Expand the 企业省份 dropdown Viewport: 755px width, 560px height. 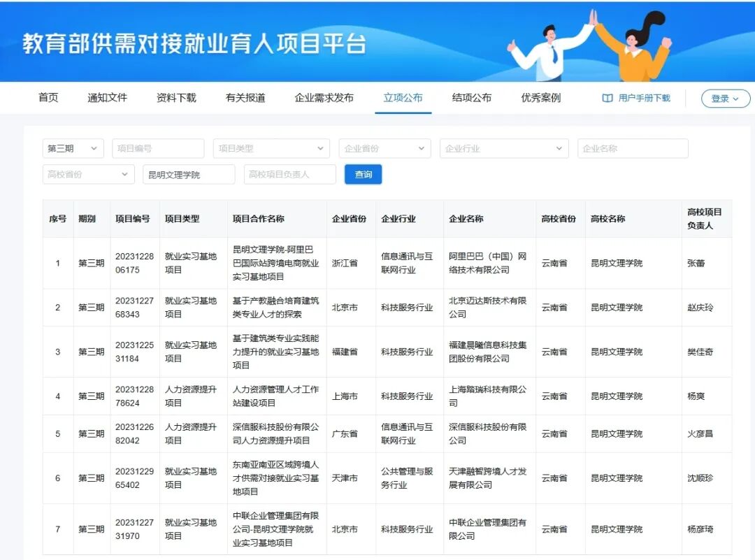point(384,148)
